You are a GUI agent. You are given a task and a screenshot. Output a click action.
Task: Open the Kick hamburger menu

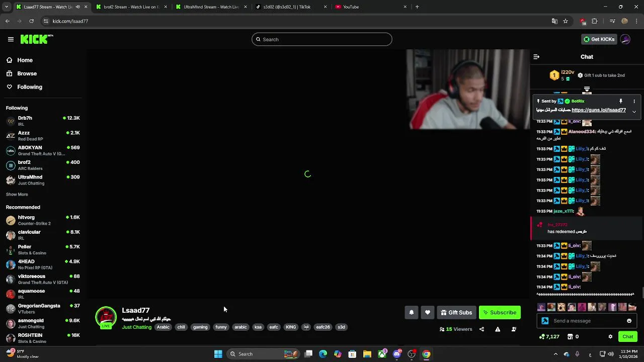pos(11,39)
